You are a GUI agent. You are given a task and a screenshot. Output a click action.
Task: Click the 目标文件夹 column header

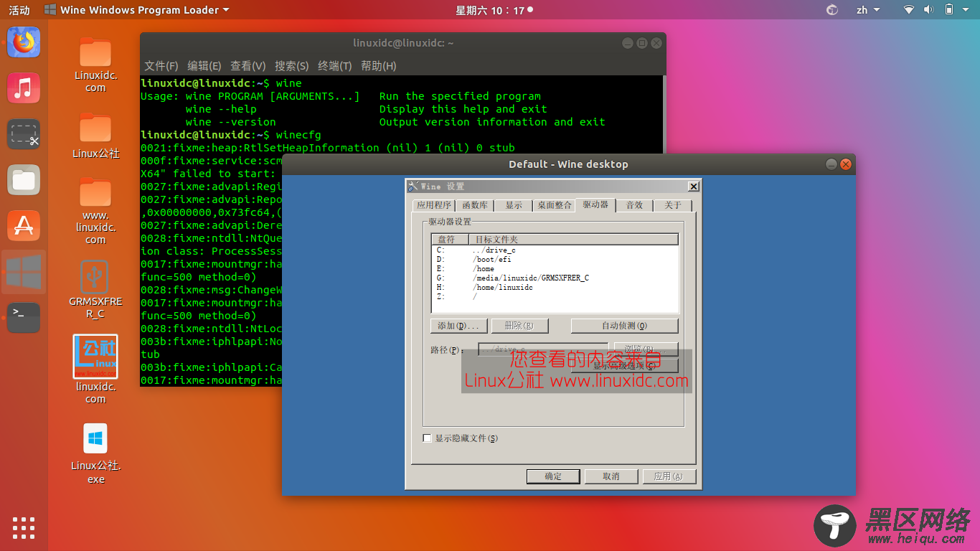pyautogui.click(x=573, y=240)
